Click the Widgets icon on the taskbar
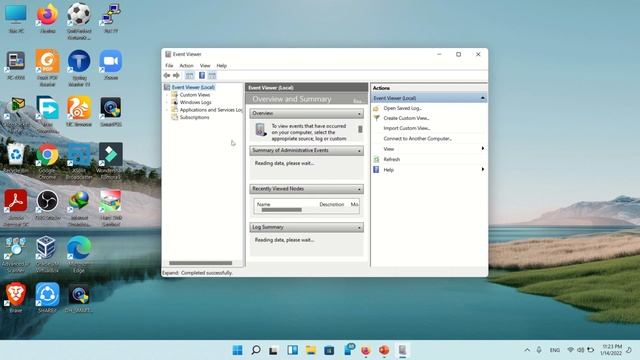This screenshot has height=360, width=640. 292,350
